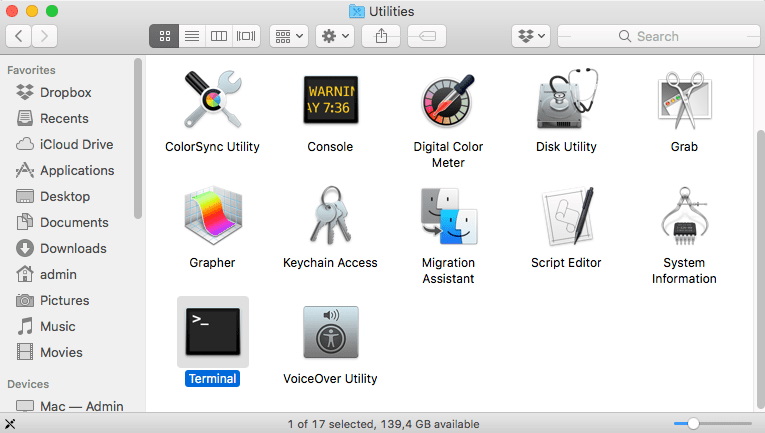This screenshot has width=765, height=433.
Task: Click the Devices sidebar heading
Action: (28, 384)
